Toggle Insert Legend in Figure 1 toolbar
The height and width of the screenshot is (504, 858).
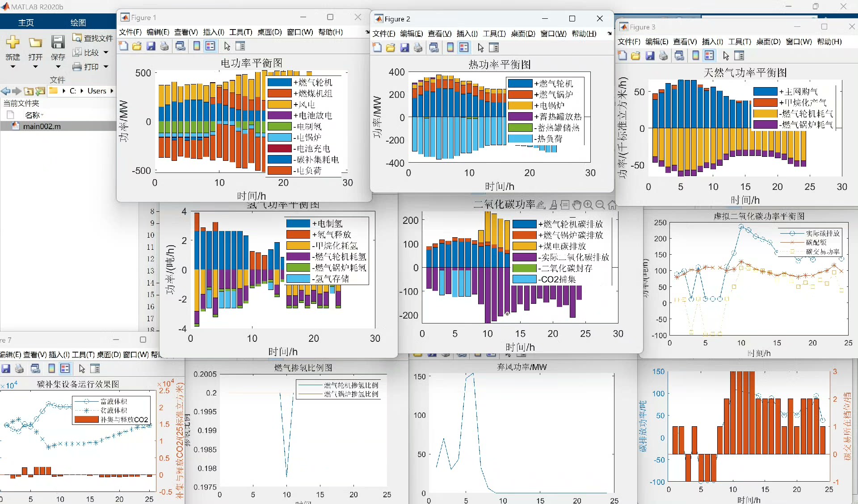210,46
